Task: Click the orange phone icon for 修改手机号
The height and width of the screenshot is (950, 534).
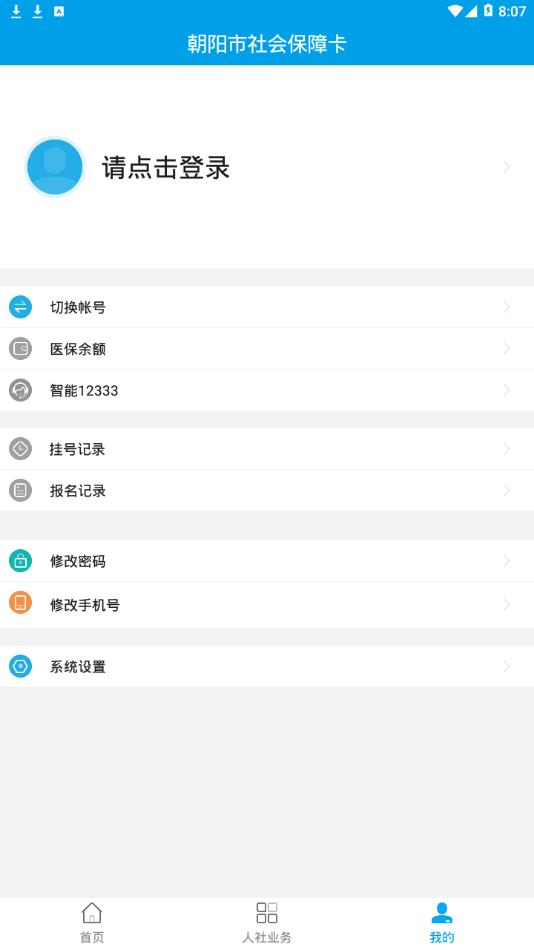Action: [x=20, y=603]
